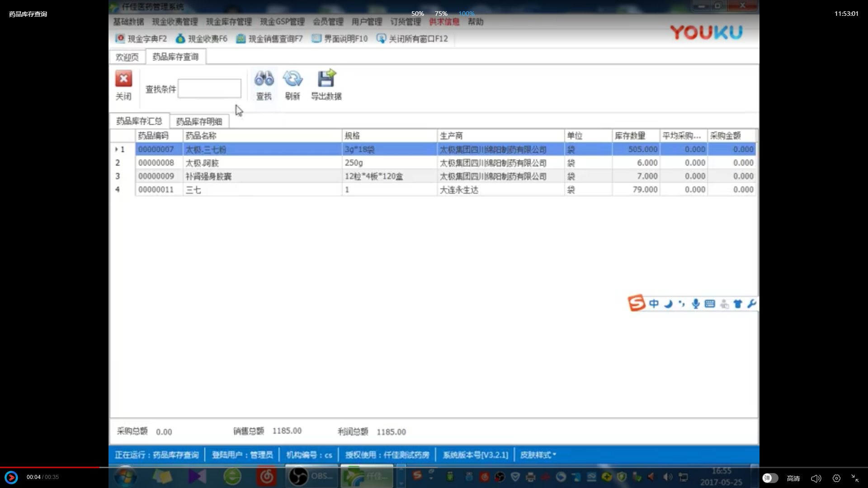Sort by 库存数量 column header
The height and width of the screenshot is (488, 868).
(636, 136)
